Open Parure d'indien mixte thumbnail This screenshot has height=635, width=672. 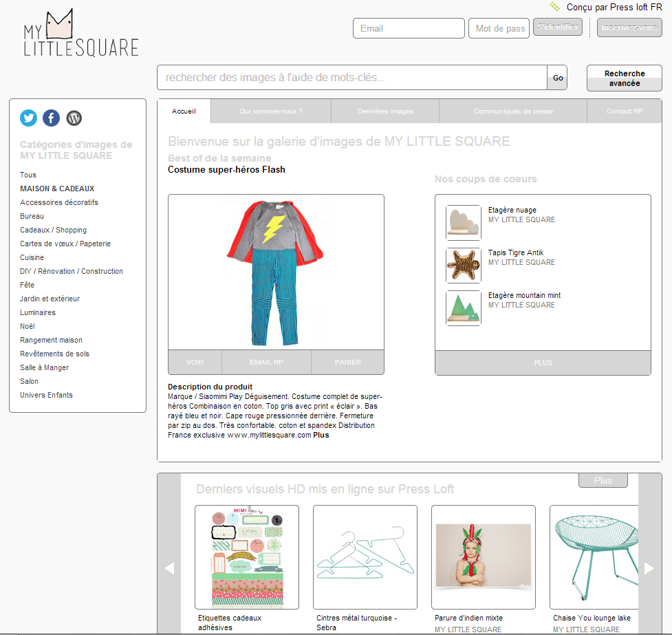click(x=484, y=557)
